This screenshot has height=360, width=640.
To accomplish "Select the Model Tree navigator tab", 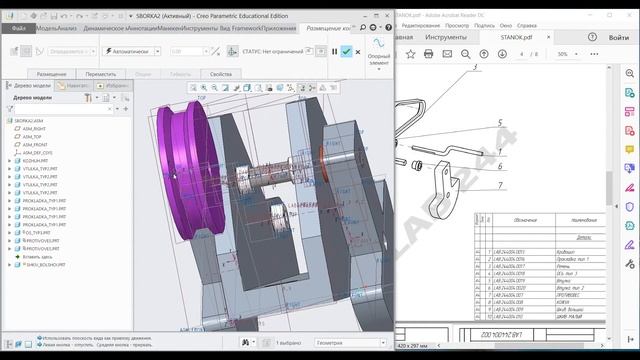I will point(29,86).
